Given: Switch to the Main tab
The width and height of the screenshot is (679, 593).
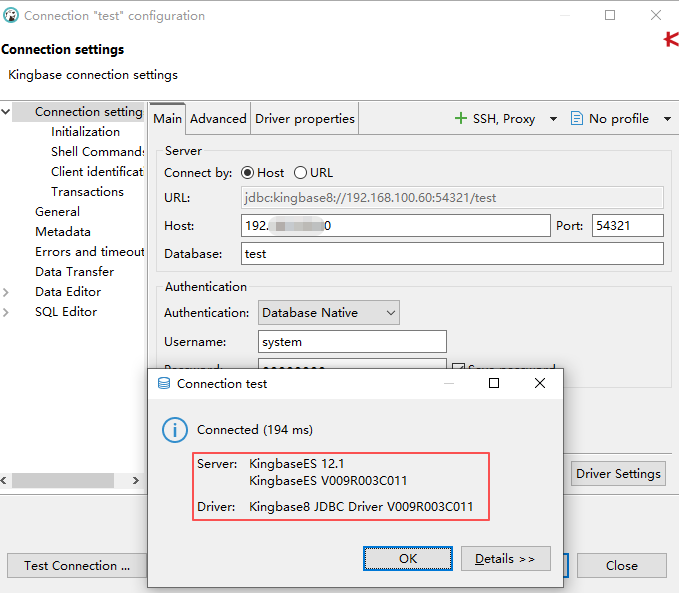Looking at the screenshot, I should coord(168,119).
